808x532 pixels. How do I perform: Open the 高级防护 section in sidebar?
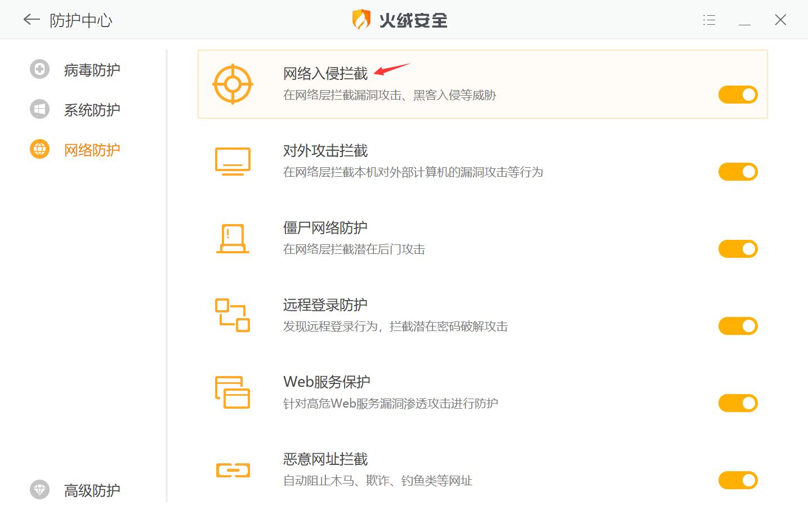[x=92, y=490]
